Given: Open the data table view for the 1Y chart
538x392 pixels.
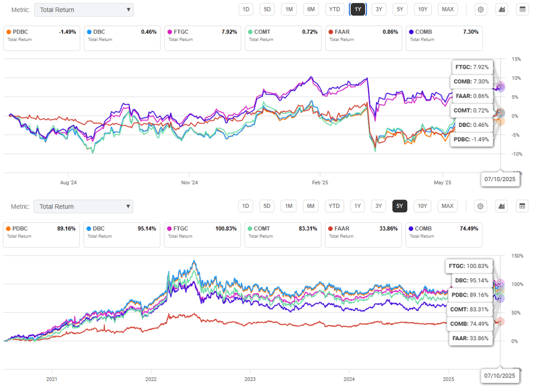Looking at the screenshot, I should (522, 9).
